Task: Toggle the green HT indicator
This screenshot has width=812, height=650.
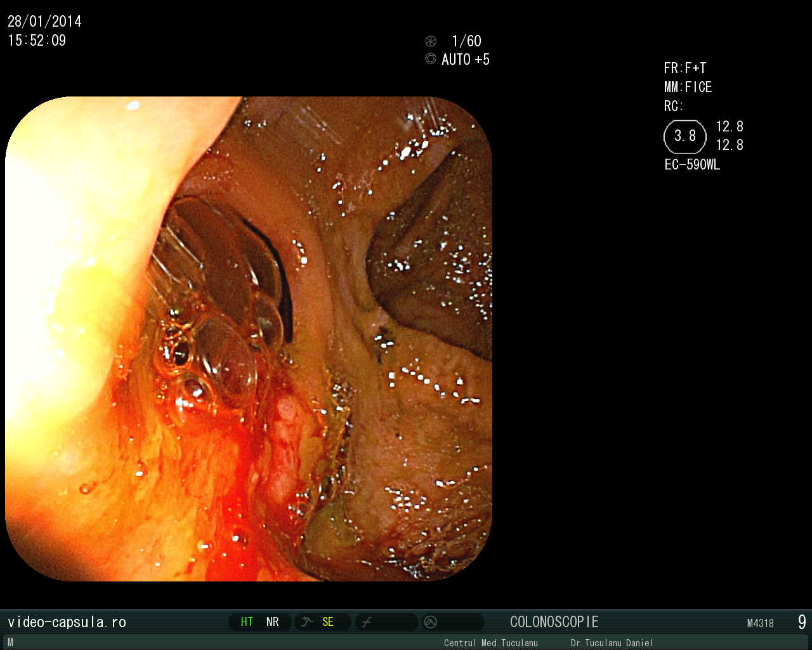Action: [x=247, y=622]
